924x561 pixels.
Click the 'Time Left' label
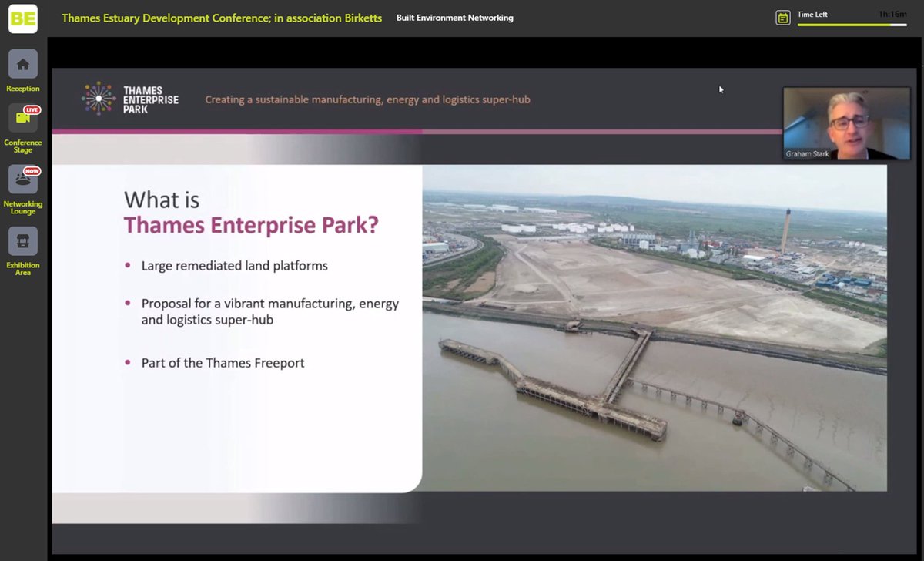coord(812,14)
